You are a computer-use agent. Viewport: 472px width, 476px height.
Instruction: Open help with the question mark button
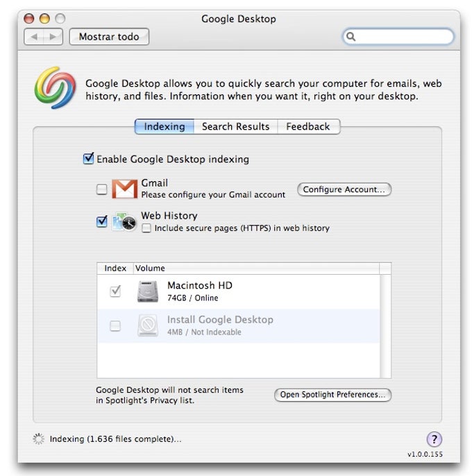pyautogui.click(x=434, y=439)
